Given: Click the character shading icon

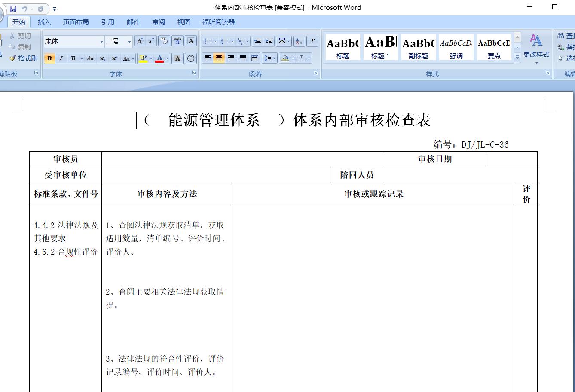Looking at the screenshot, I should pyautogui.click(x=177, y=58).
